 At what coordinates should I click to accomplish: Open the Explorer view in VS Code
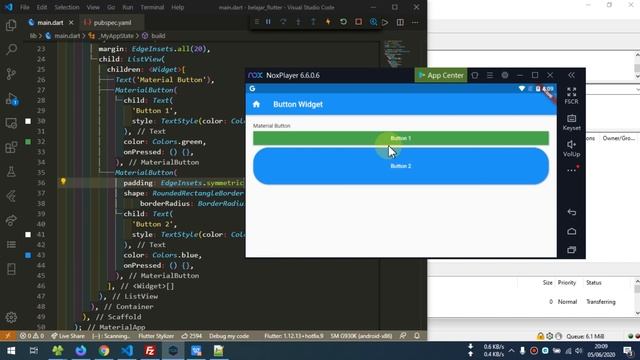click(x=11, y=25)
